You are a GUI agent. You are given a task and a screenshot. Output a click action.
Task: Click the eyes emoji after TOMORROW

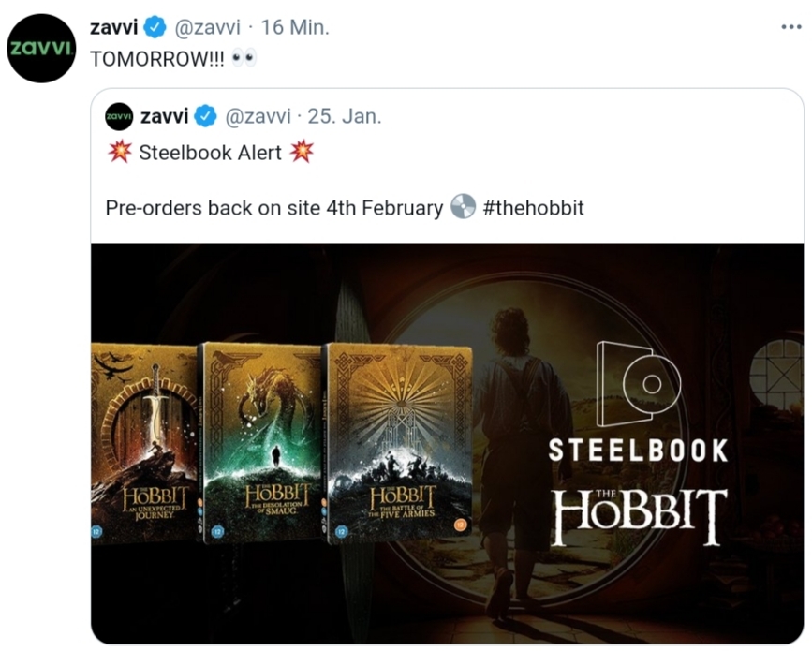click(244, 58)
